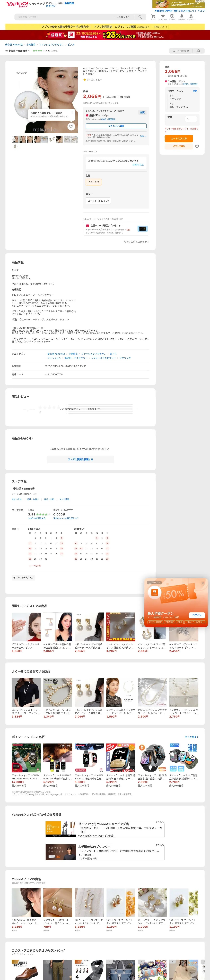Close the half-price coupon popup

pyautogui.click(x=203, y=583)
